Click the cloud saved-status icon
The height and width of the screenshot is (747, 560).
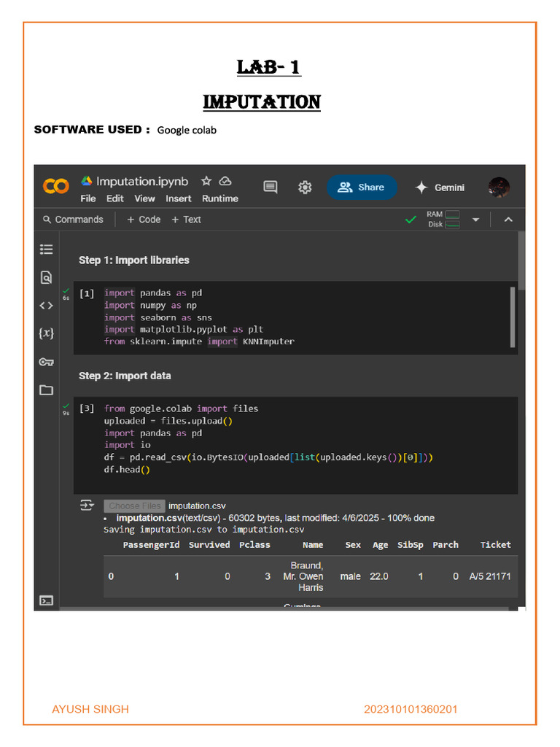pos(225,181)
